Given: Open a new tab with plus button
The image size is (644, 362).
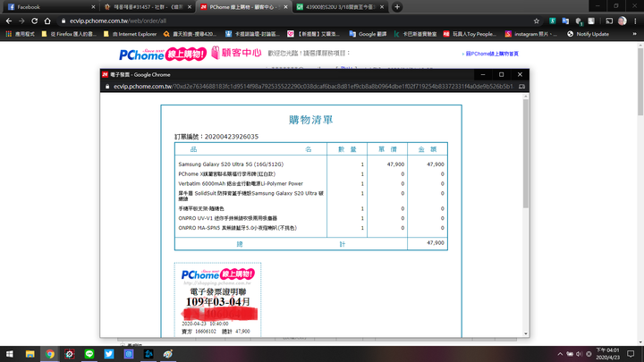Looking at the screenshot, I should [x=397, y=7].
